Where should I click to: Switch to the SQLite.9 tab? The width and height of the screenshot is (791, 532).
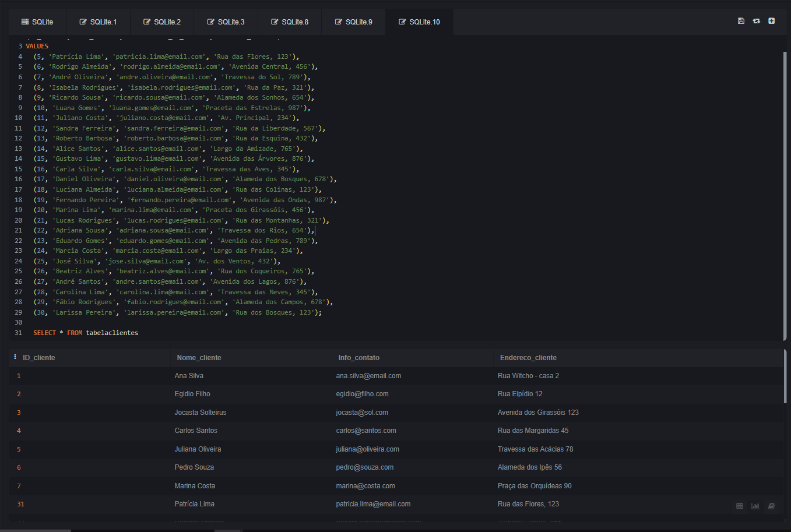(353, 22)
